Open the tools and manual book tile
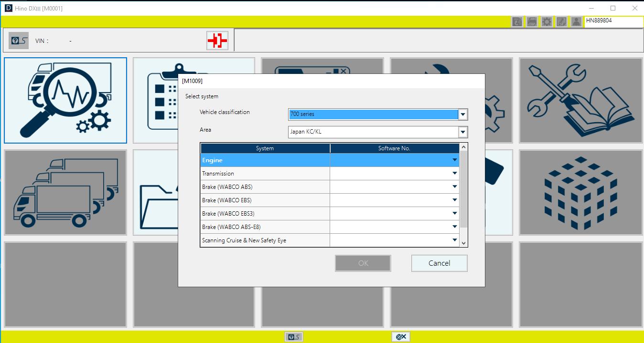Viewport: 644px width, 343px height. (x=581, y=101)
